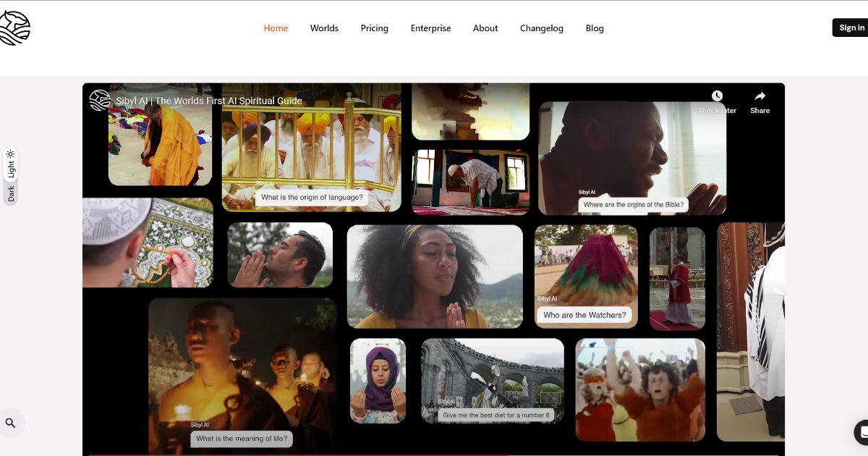Click the Sibyl logo inside the video player
Screen dimensions: 868x456
coord(99,99)
